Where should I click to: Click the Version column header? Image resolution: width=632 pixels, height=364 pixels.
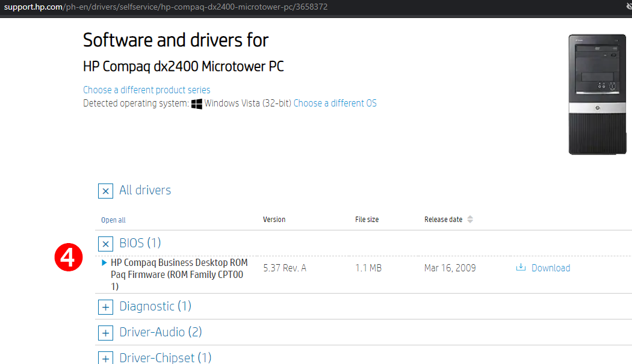pos(274,220)
